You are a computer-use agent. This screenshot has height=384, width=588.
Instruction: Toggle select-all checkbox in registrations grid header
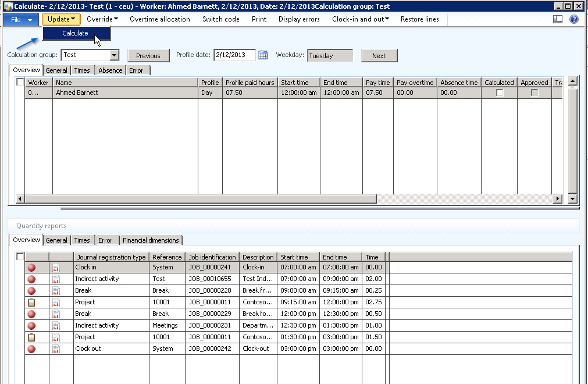[20, 257]
